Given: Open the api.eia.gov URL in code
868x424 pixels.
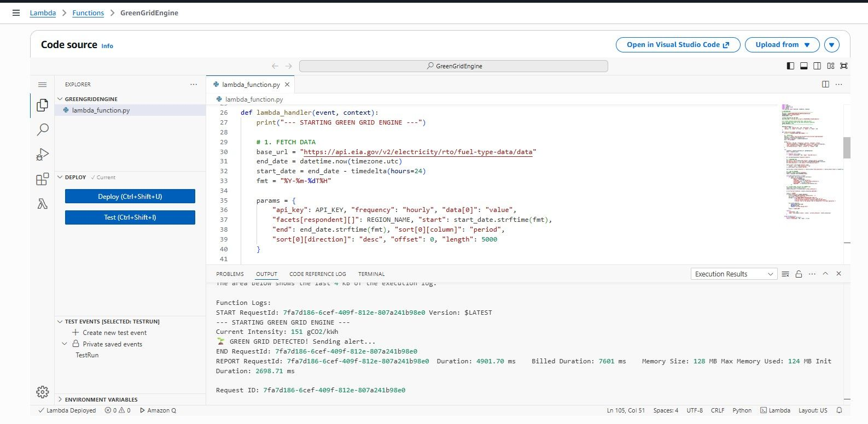Looking at the screenshot, I should tap(418, 152).
